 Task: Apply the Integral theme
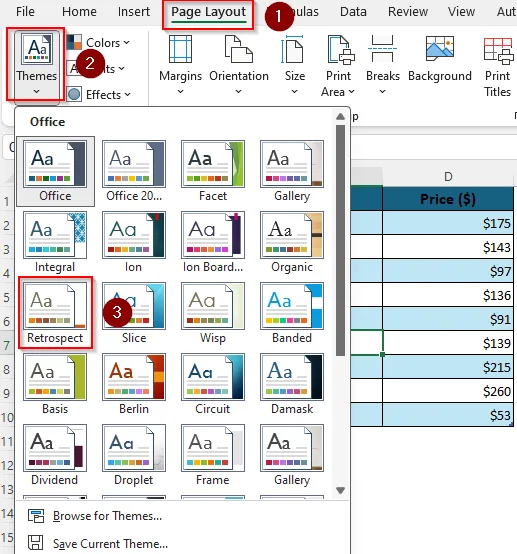55,242
